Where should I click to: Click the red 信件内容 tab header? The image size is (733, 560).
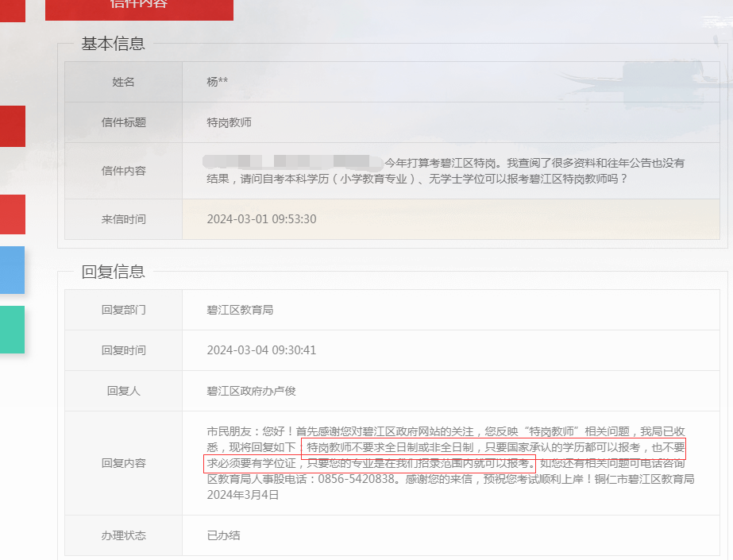139,6
